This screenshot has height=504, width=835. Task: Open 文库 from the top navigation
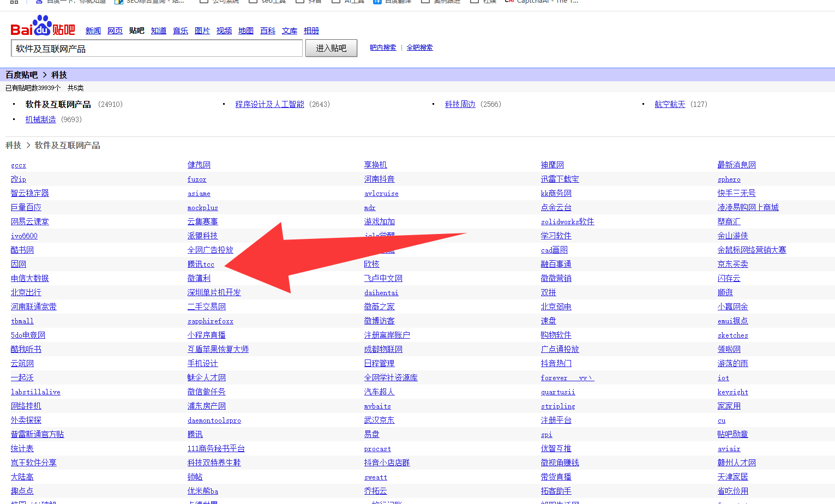coord(290,31)
